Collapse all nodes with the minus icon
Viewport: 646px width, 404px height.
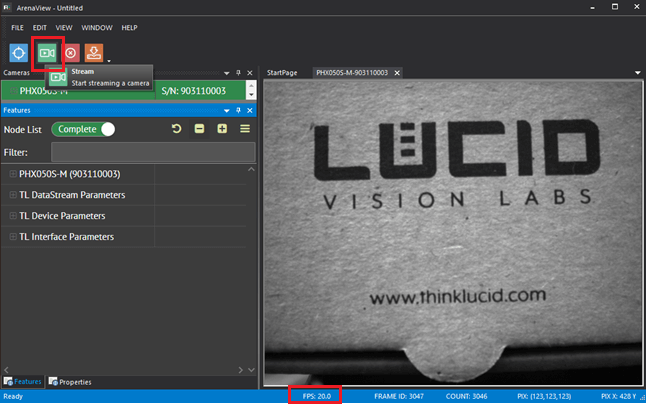199,129
